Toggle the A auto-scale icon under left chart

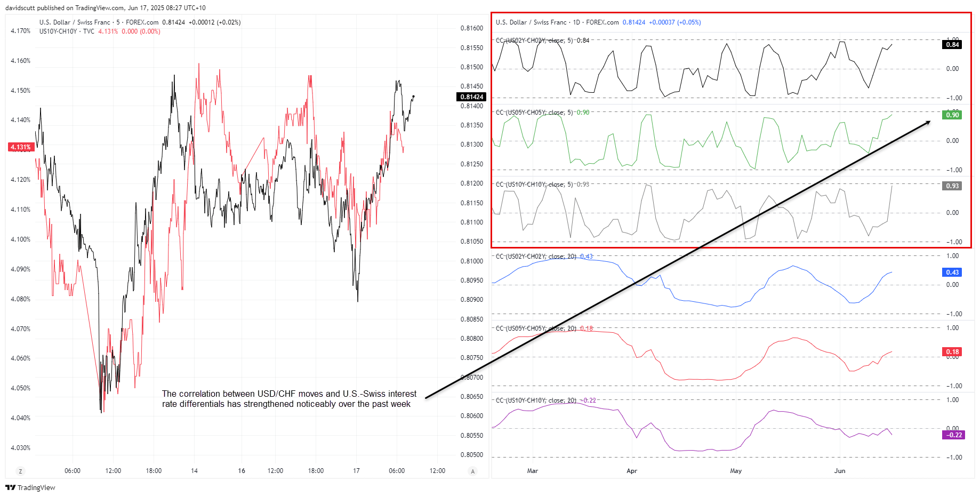coord(472,471)
